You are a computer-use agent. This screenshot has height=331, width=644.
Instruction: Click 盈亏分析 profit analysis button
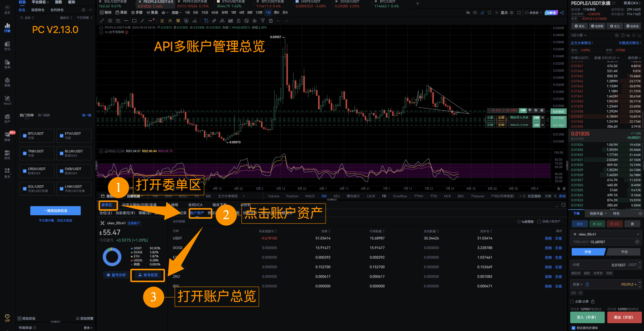pyautogui.click(x=116, y=275)
